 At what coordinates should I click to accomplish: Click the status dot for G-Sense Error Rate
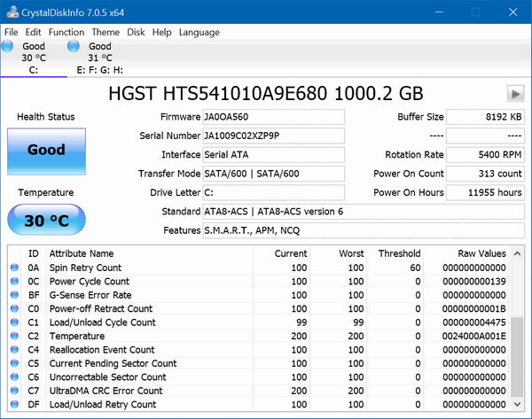pos(14,295)
